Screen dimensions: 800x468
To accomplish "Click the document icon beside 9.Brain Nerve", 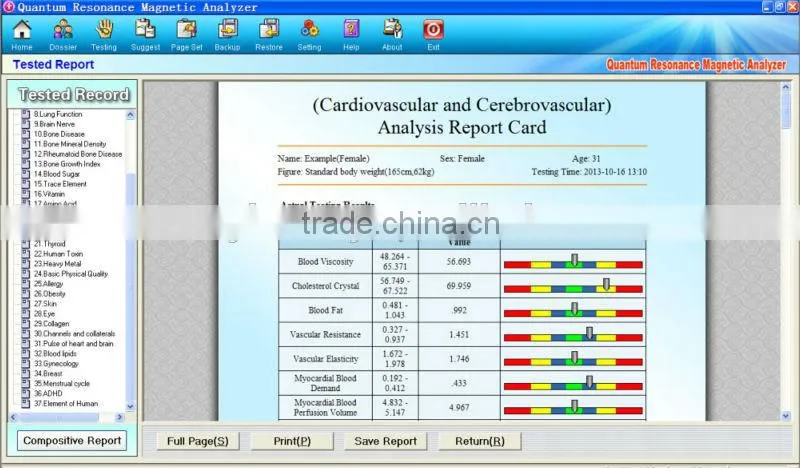I will (x=26, y=124).
